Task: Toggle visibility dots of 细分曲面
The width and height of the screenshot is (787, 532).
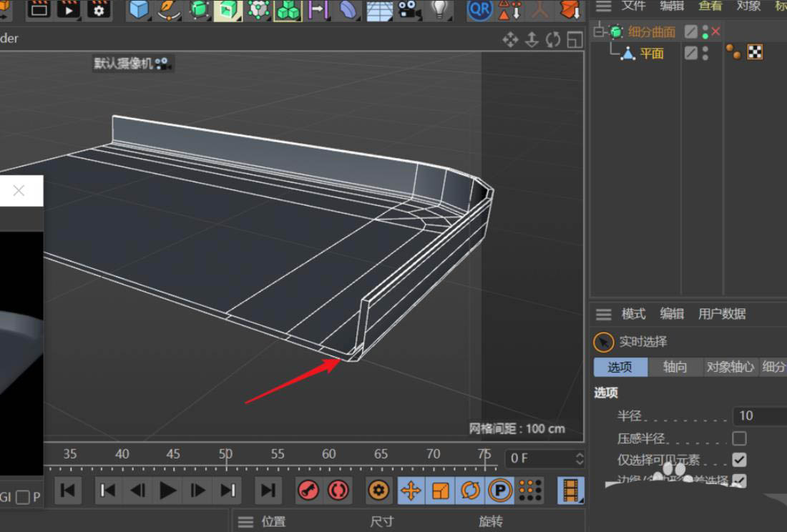Action: tap(705, 32)
